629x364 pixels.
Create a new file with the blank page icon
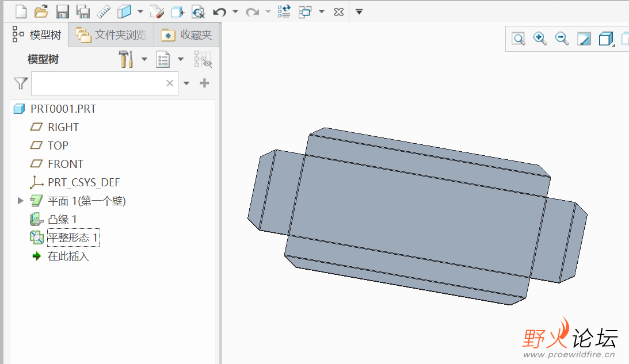[21, 12]
